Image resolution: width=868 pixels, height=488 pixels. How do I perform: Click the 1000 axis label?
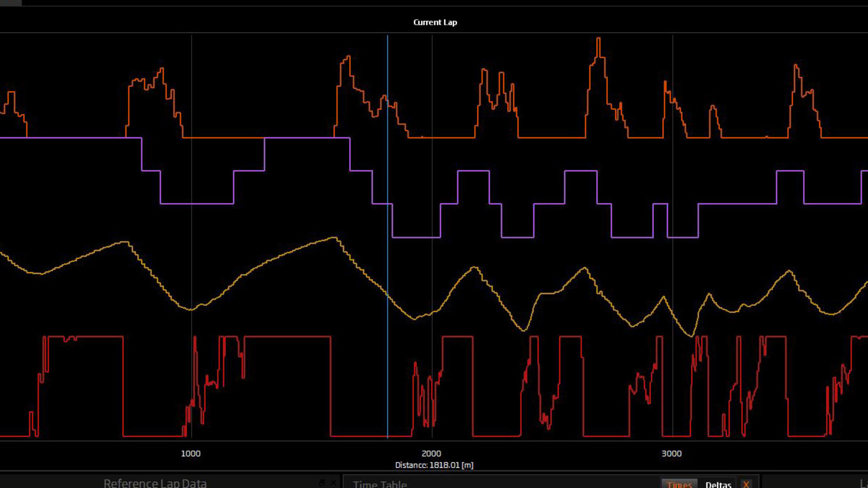coord(191,453)
